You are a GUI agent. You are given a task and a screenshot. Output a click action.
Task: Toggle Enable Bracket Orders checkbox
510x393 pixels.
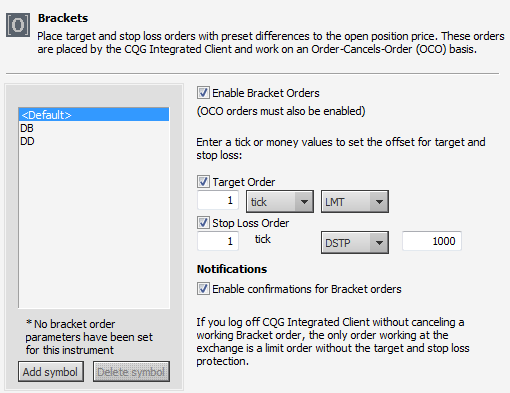[x=203, y=93]
